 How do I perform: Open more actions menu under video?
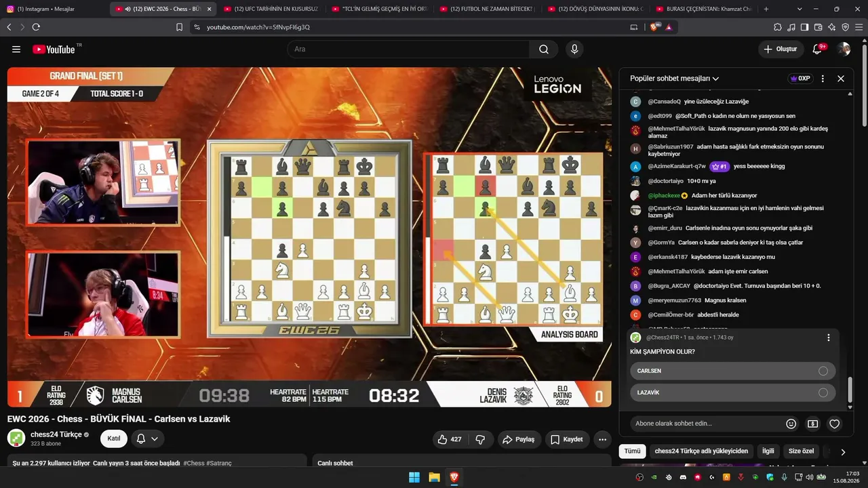click(602, 439)
